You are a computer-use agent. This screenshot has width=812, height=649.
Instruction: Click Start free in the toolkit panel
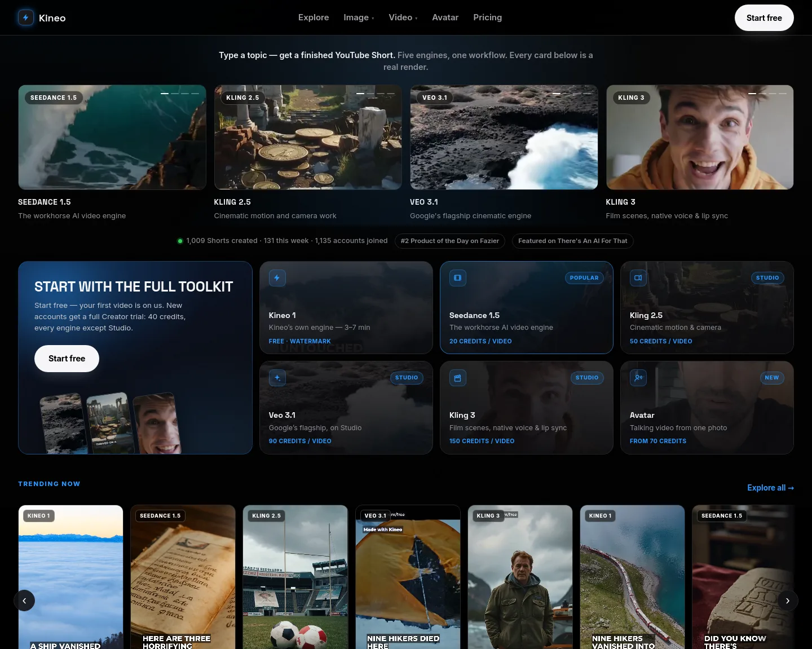click(x=67, y=359)
